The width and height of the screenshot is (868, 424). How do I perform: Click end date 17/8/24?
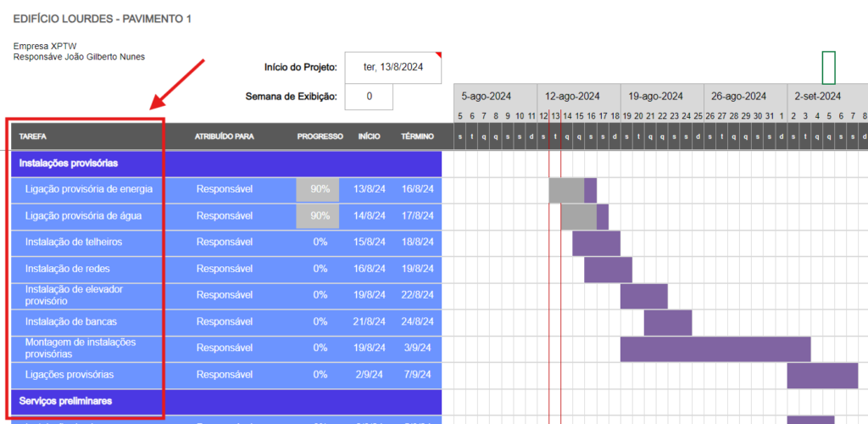coord(417,216)
